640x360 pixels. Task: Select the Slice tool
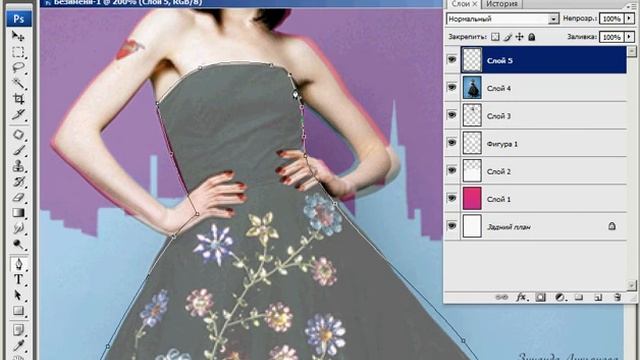(x=18, y=114)
